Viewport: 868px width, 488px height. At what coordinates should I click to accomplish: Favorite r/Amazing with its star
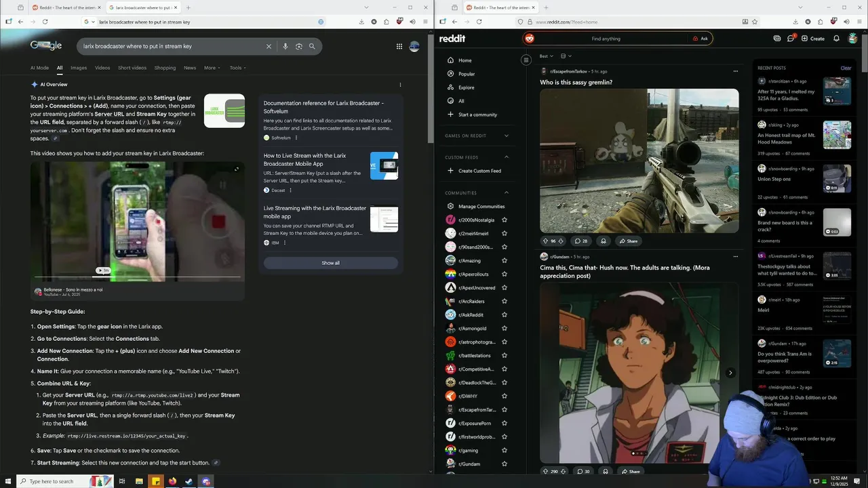pos(505,260)
